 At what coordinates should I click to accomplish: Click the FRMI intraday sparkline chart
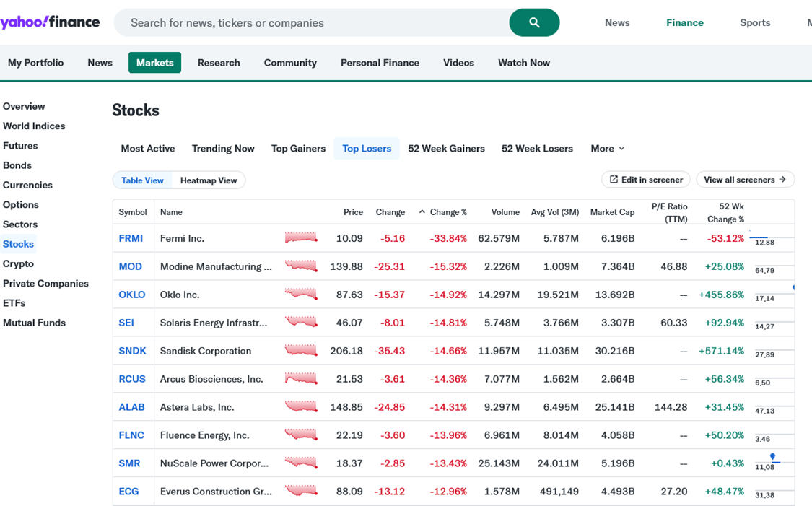(301, 238)
